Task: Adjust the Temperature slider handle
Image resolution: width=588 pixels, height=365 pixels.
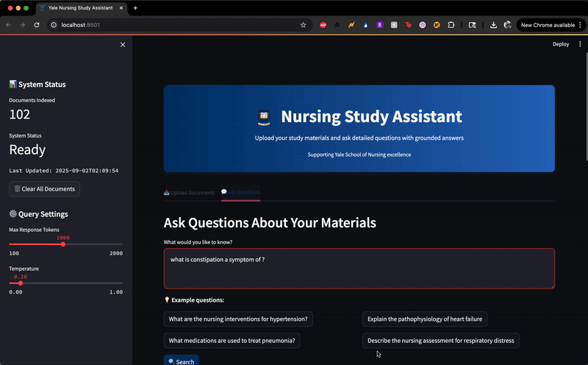Action: pyautogui.click(x=21, y=283)
